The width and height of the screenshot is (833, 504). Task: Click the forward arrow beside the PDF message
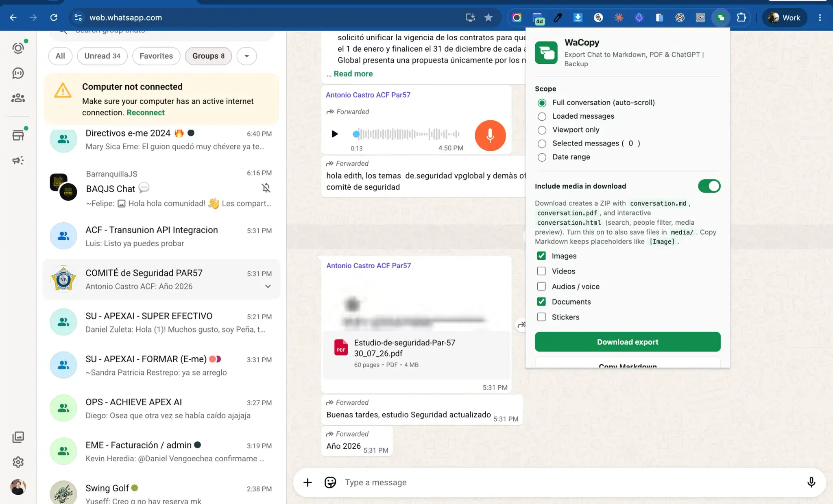(521, 325)
